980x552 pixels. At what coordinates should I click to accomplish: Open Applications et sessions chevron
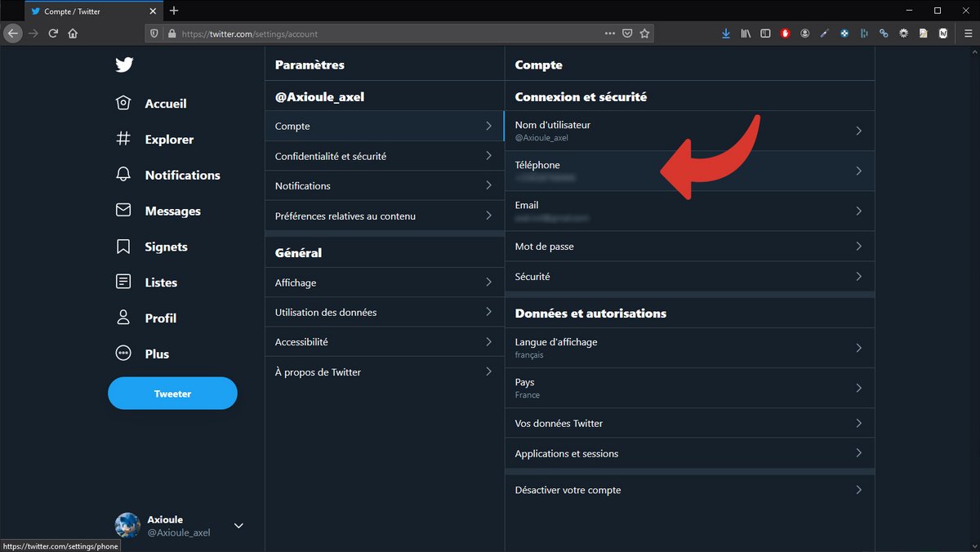point(858,453)
